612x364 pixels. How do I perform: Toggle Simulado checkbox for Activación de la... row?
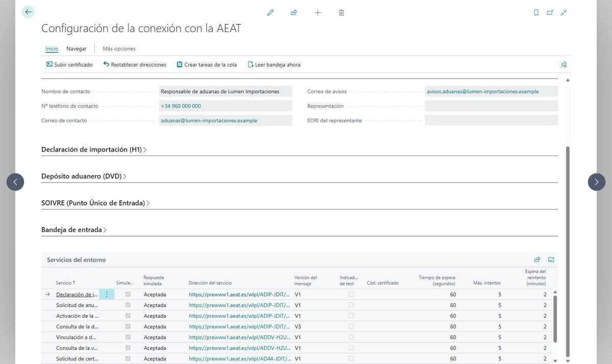(127, 316)
